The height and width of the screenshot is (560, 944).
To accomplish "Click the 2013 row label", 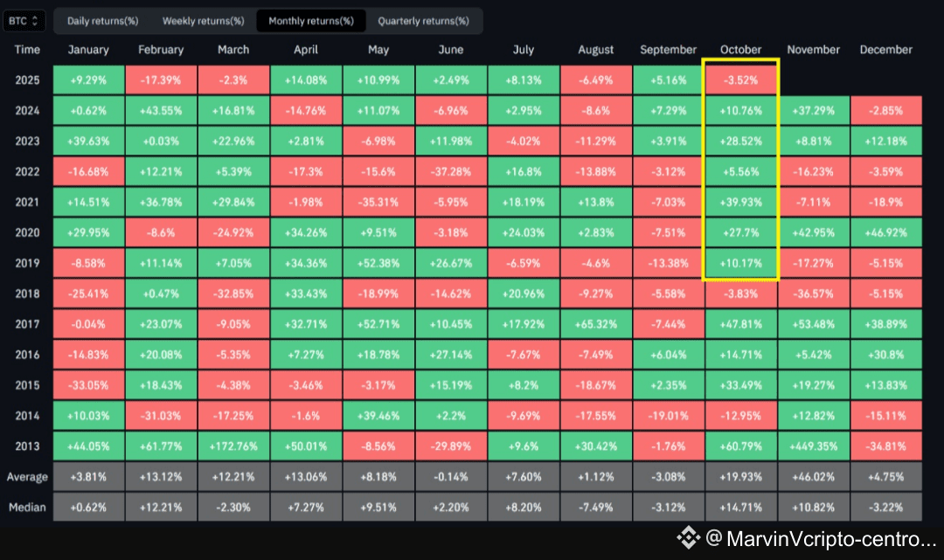I will [x=27, y=446].
